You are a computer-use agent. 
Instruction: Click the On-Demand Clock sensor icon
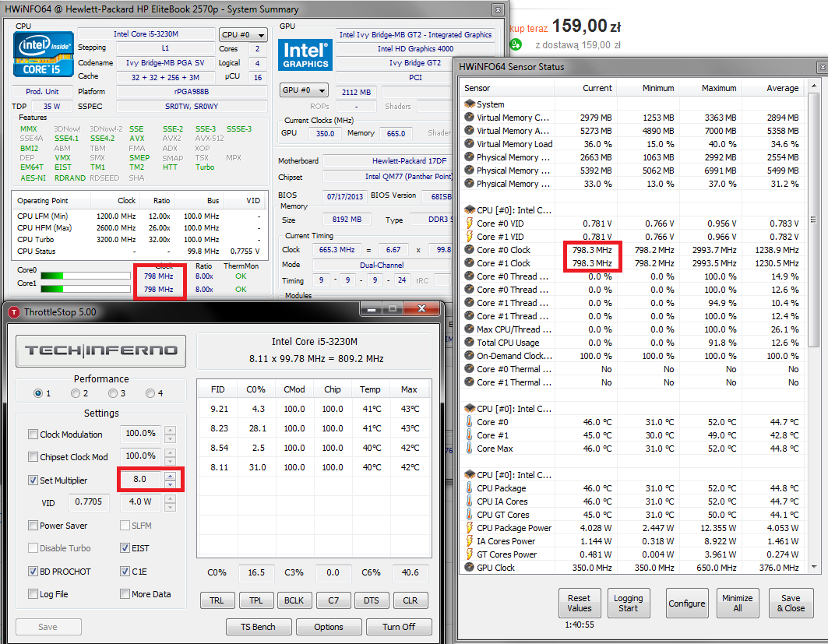coord(470,355)
